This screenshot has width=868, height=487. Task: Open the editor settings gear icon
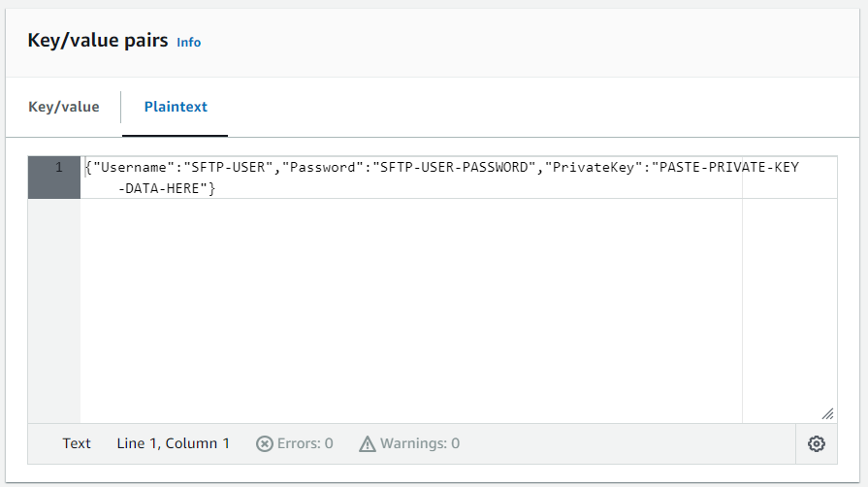[x=816, y=443]
